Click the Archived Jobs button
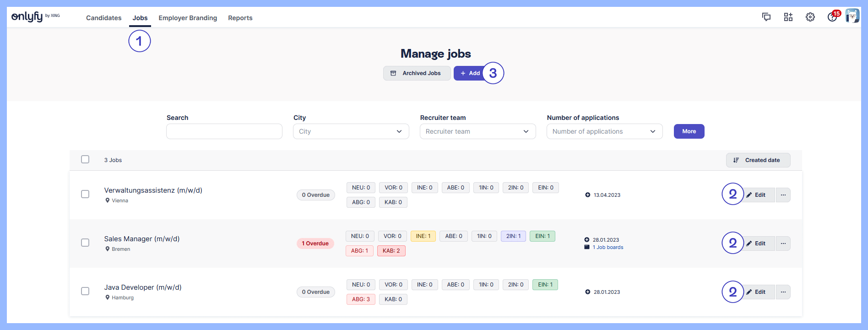The width and height of the screenshot is (868, 330). click(x=417, y=73)
